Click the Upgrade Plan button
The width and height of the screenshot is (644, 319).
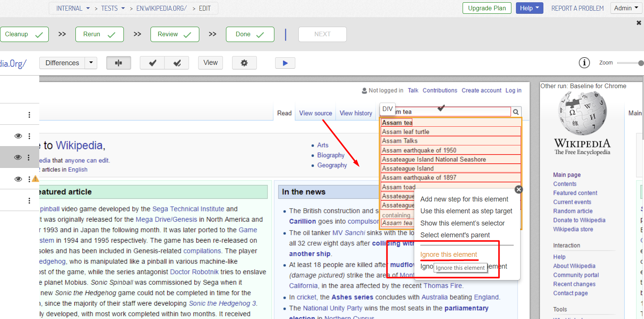coord(487,8)
